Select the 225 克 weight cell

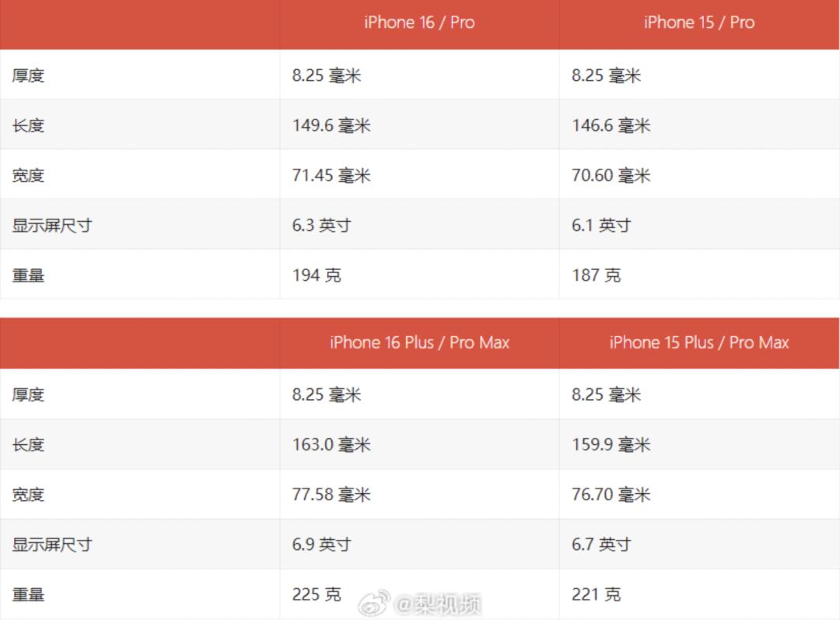(317, 594)
